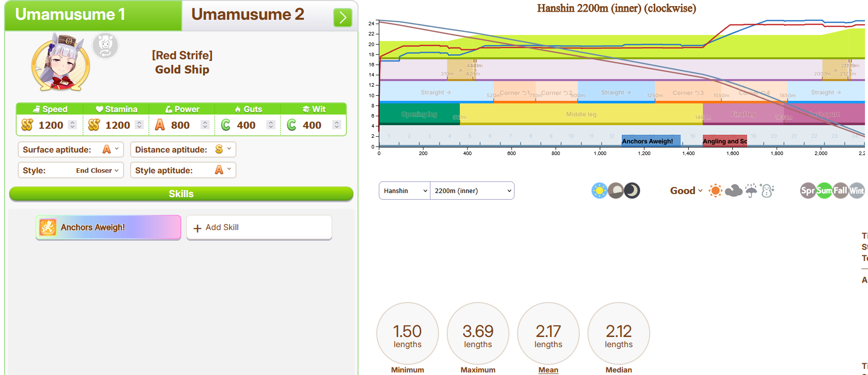Open the Hanshin racetrack dropdown

point(405,191)
